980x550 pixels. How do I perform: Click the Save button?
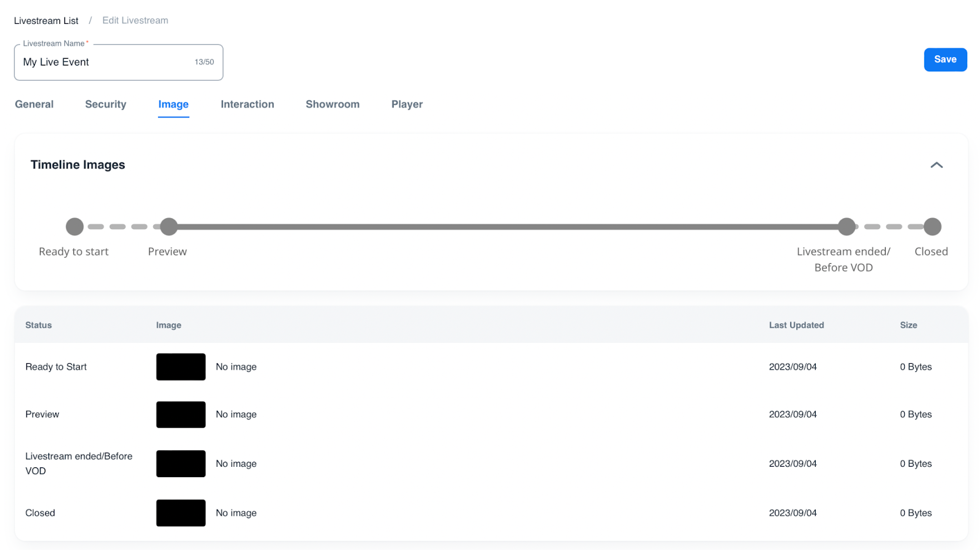[x=944, y=59]
